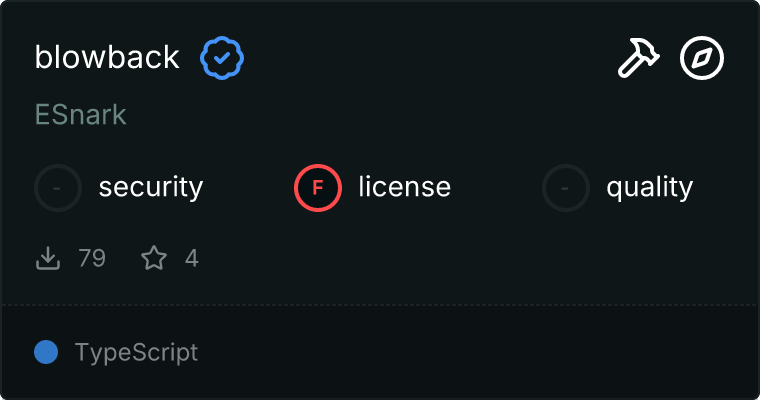Click the compass explore icon
This screenshot has width=760, height=400.
tap(702, 59)
